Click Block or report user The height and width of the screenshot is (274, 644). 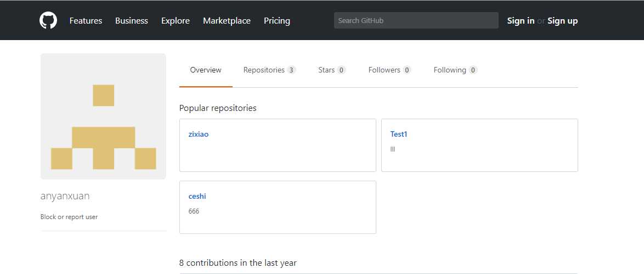click(x=69, y=217)
